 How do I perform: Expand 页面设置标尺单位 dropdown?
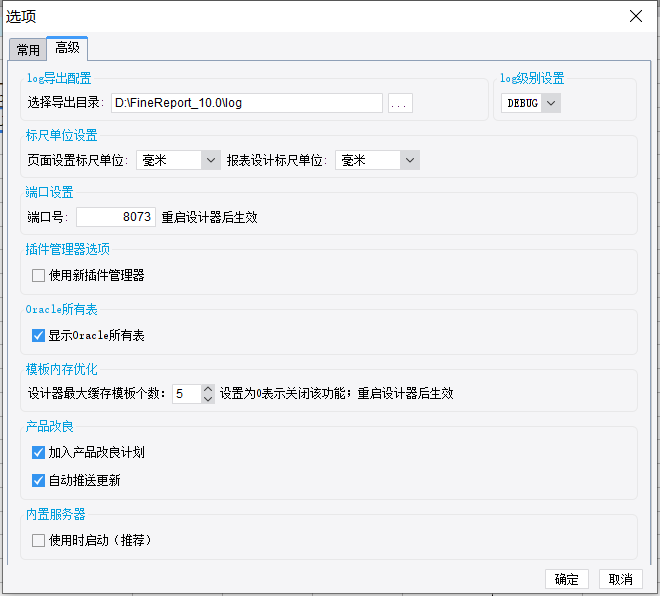[x=178, y=160]
